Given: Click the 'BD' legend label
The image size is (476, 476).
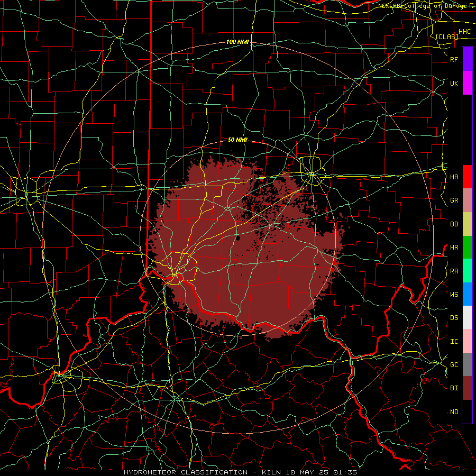Looking at the screenshot, I should click(x=454, y=224).
